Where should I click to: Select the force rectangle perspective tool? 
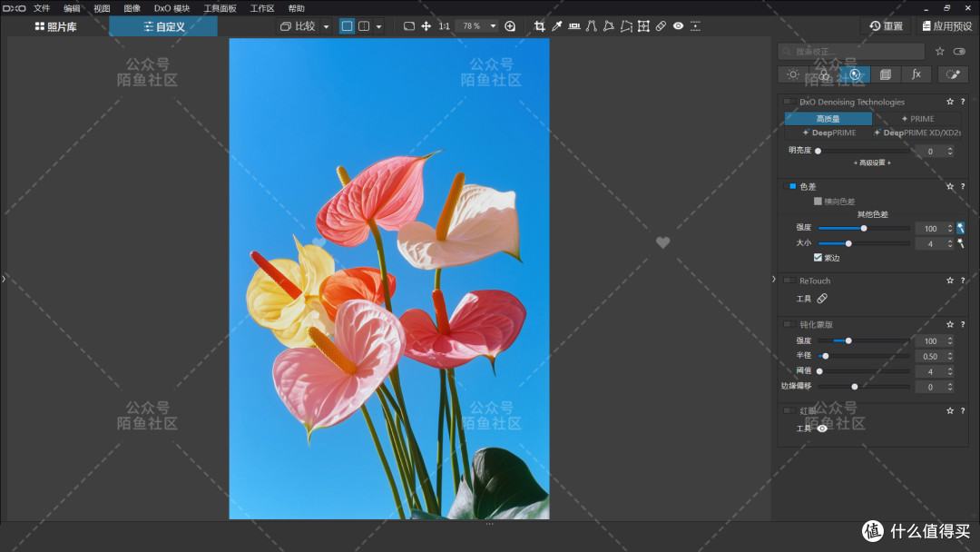(608, 26)
